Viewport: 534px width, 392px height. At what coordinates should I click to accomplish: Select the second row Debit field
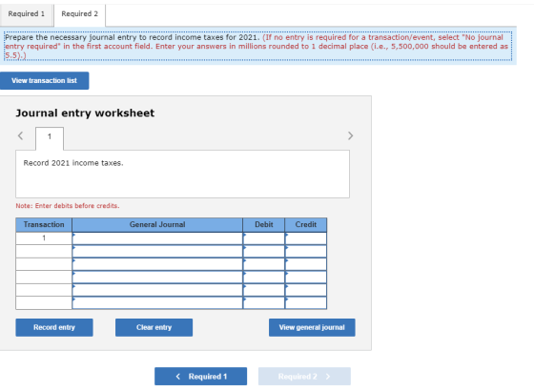pyautogui.click(x=263, y=252)
